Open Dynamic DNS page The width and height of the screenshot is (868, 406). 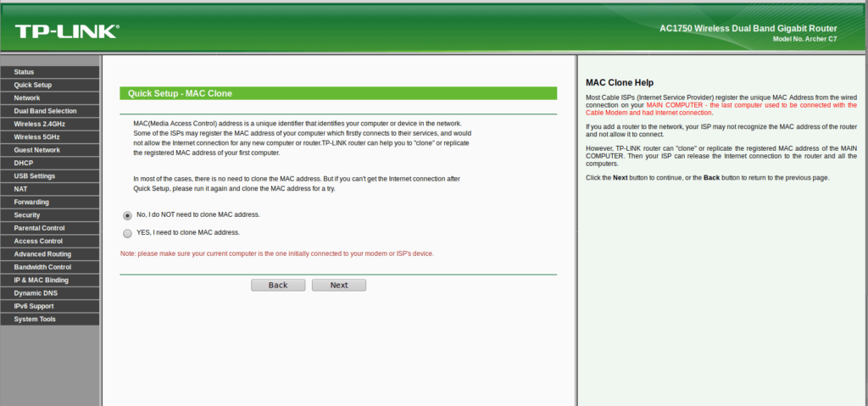tap(50, 293)
